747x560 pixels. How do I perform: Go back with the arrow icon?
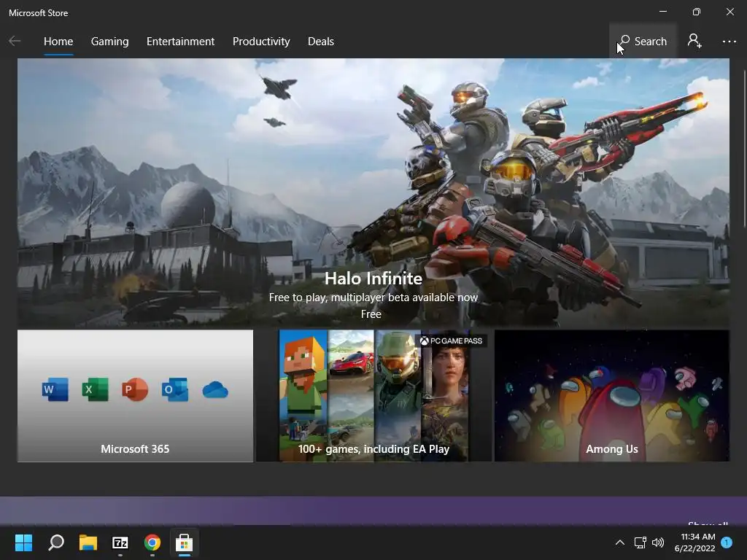[15, 42]
